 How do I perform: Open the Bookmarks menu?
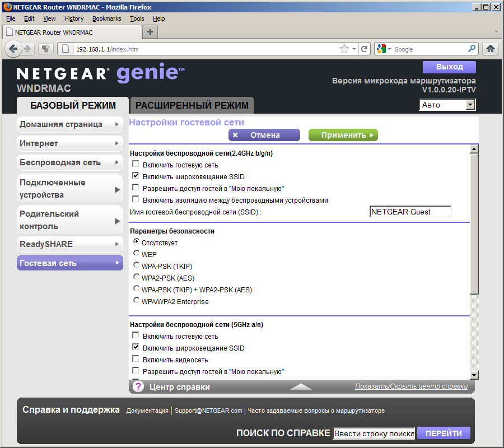[x=107, y=18]
